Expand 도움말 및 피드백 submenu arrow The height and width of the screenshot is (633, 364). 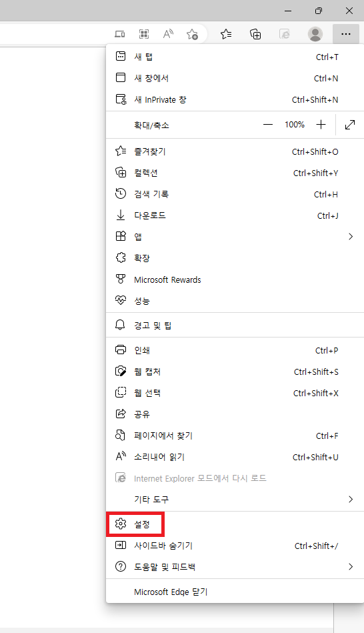(351, 567)
